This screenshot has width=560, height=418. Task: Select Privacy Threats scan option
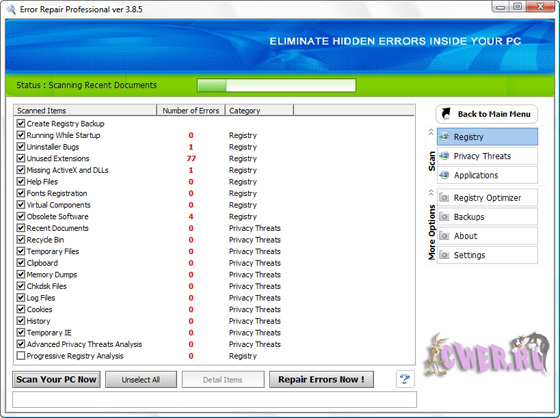click(x=487, y=156)
